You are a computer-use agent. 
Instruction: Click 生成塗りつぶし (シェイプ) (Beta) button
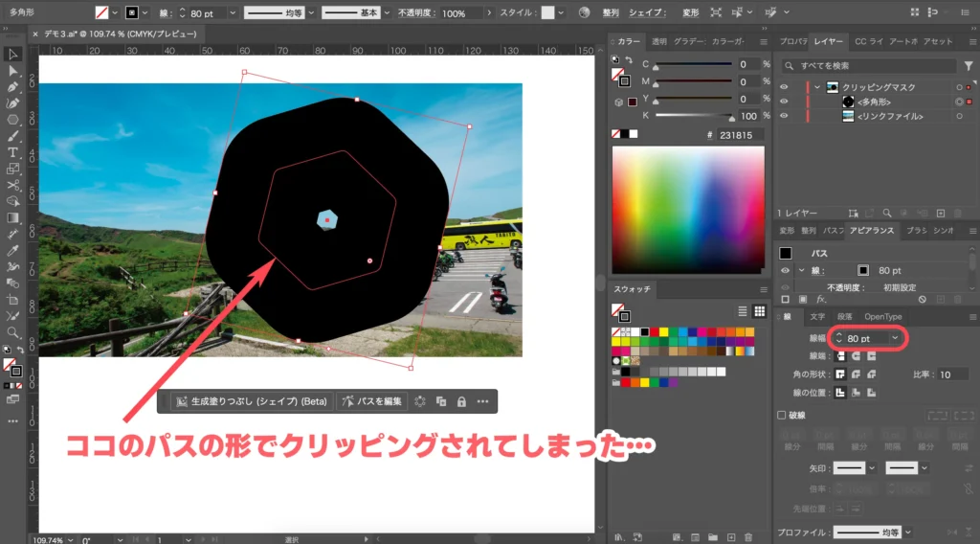coord(253,401)
